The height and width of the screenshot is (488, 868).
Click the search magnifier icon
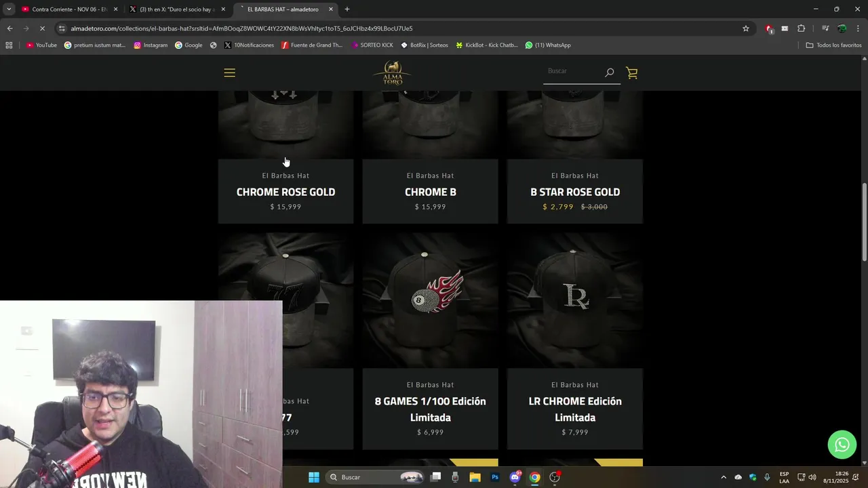tap(609, 73)
